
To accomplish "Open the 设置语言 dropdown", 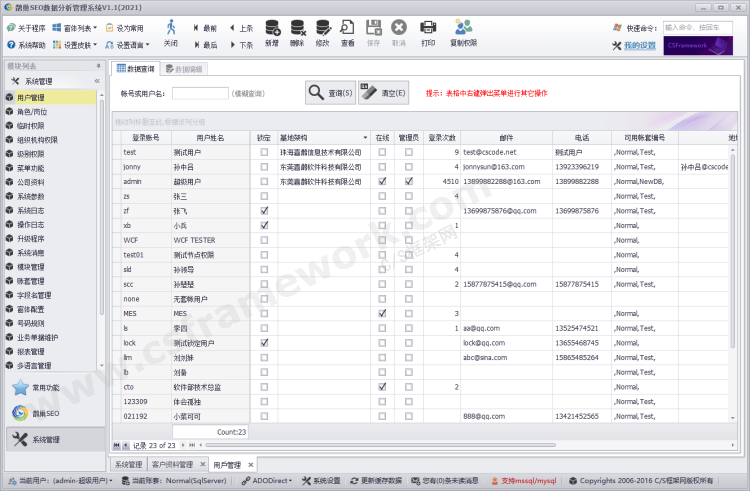I will click(x=127, y=45).
